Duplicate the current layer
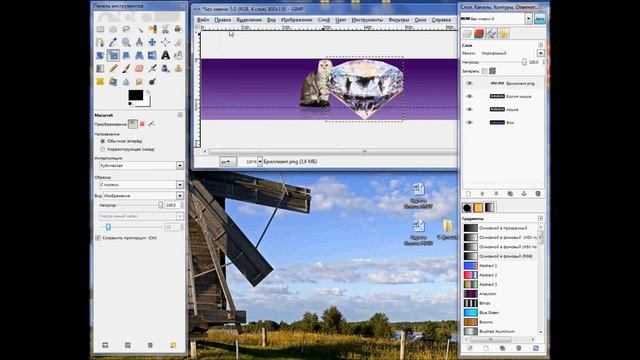 tap(510, 193)
